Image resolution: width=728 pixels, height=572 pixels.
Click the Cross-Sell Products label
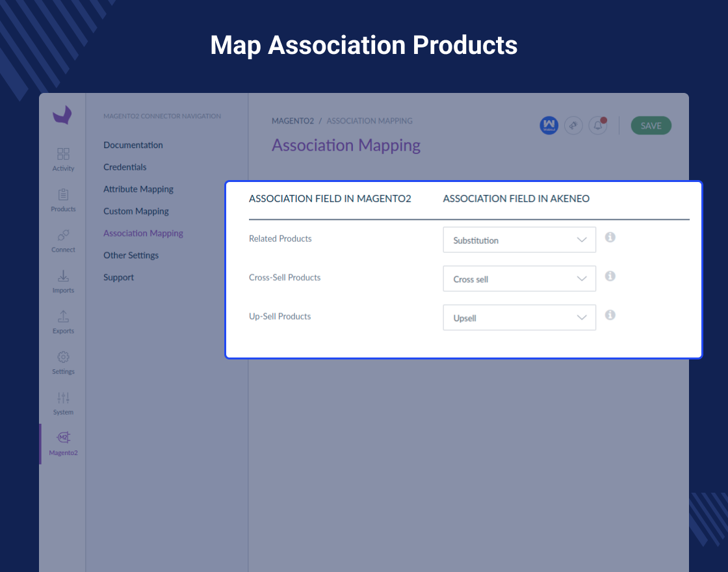pyautogui.click(x=285, y=278)
